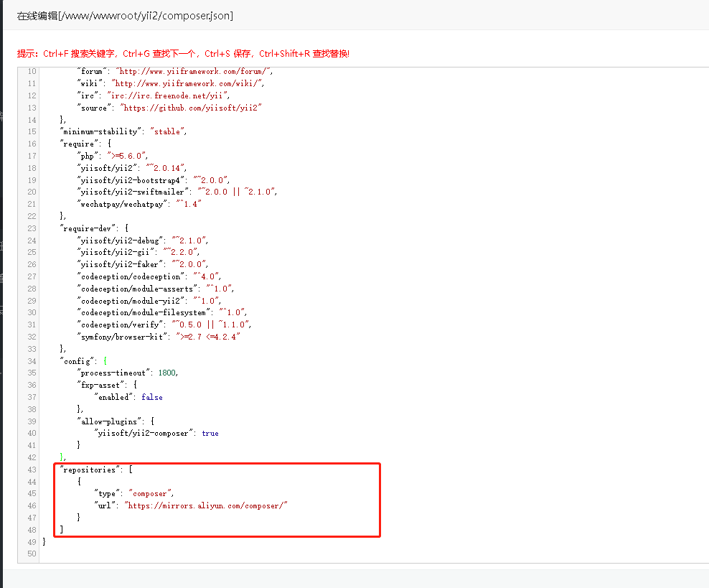
Task: Place cursor on php version ">=5.6.0"
Action: (126, 156)
